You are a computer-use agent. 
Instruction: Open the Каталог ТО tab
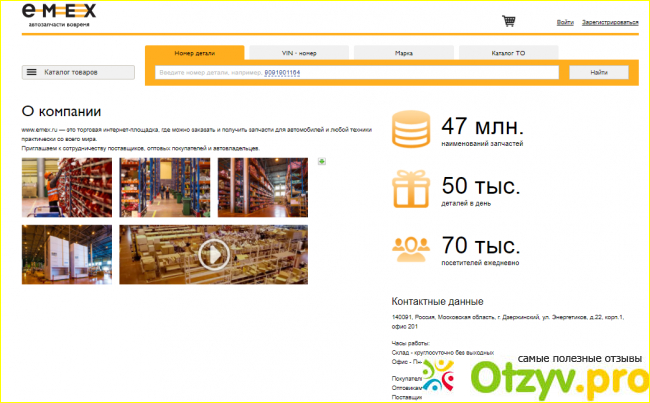508,52
